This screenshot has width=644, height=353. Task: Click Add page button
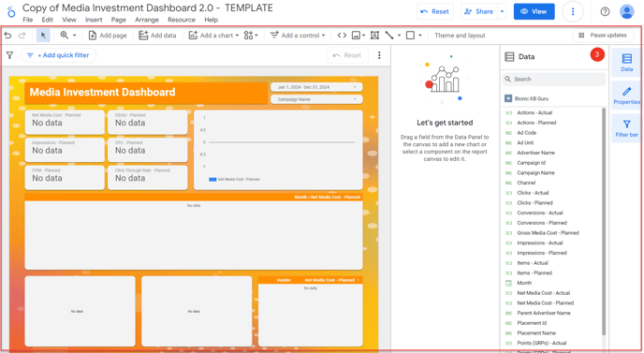(x=108, y=36)
